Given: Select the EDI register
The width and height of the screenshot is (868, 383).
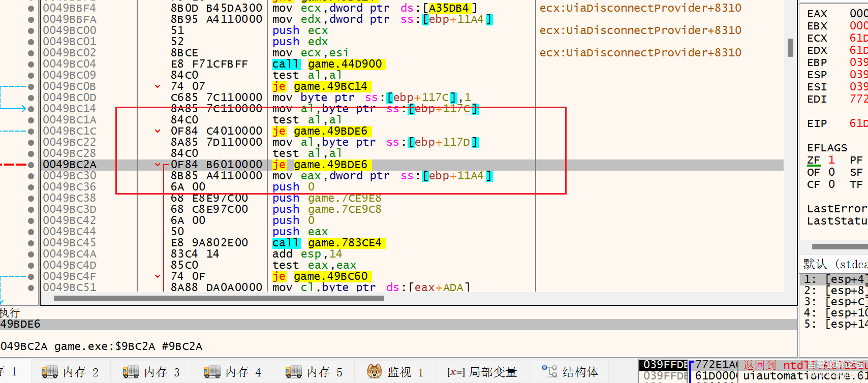Looking at the screenshot, I should 817,99.
